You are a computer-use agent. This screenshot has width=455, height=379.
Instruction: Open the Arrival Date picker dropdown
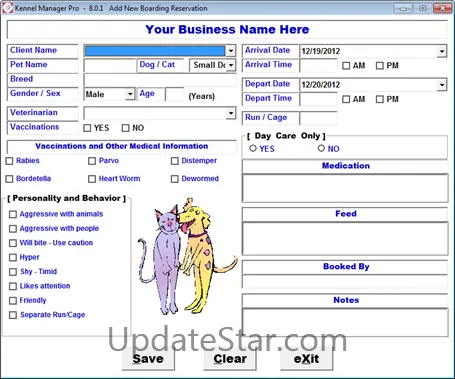442,51
